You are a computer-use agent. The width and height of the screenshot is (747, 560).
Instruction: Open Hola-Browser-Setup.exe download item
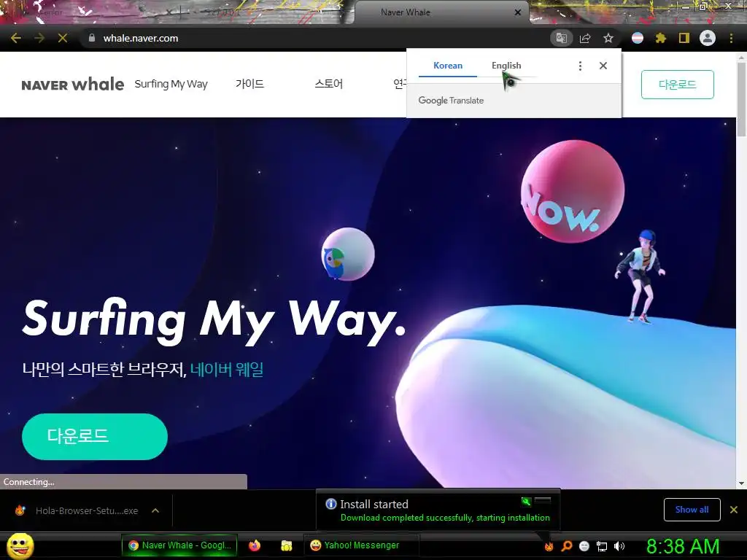87,510
